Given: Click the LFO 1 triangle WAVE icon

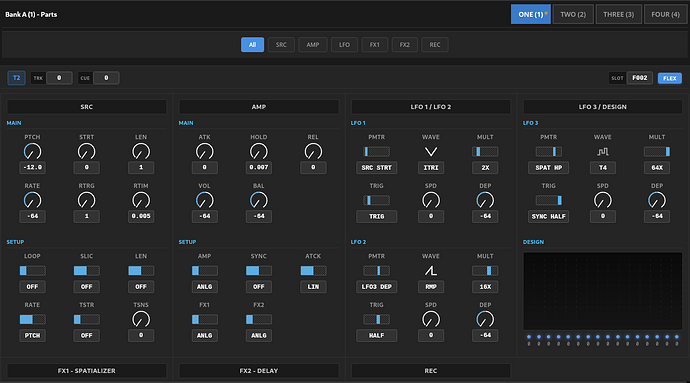Looking at the screenshot, I should [x=431, y=152].
